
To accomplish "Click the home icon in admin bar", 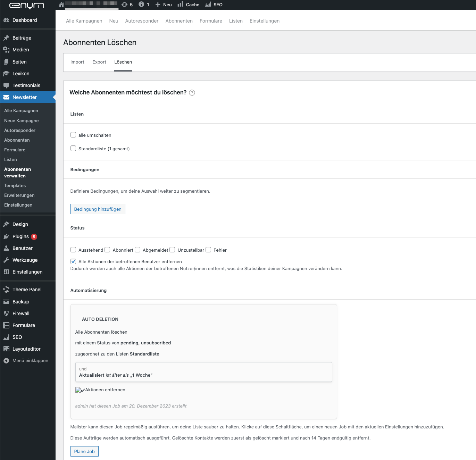I will click(61, 5).
